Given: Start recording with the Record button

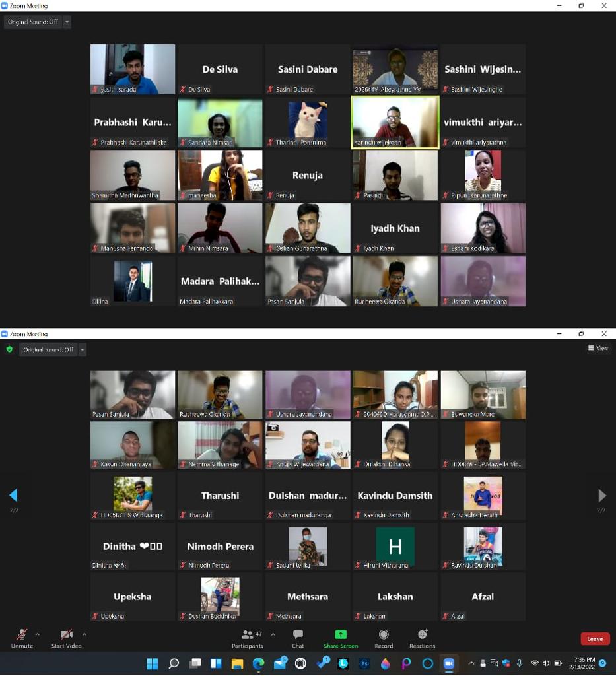Looking at the screenshot, I should tap(384, 638).
